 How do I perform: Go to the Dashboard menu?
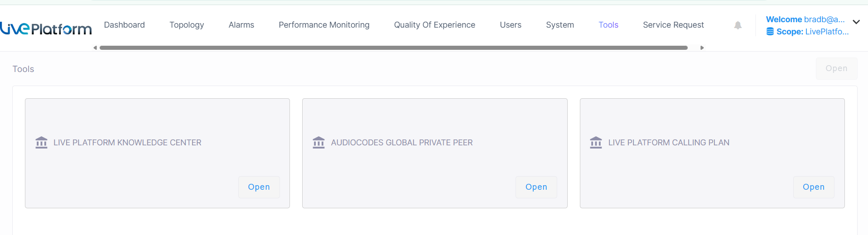(124, 25)
